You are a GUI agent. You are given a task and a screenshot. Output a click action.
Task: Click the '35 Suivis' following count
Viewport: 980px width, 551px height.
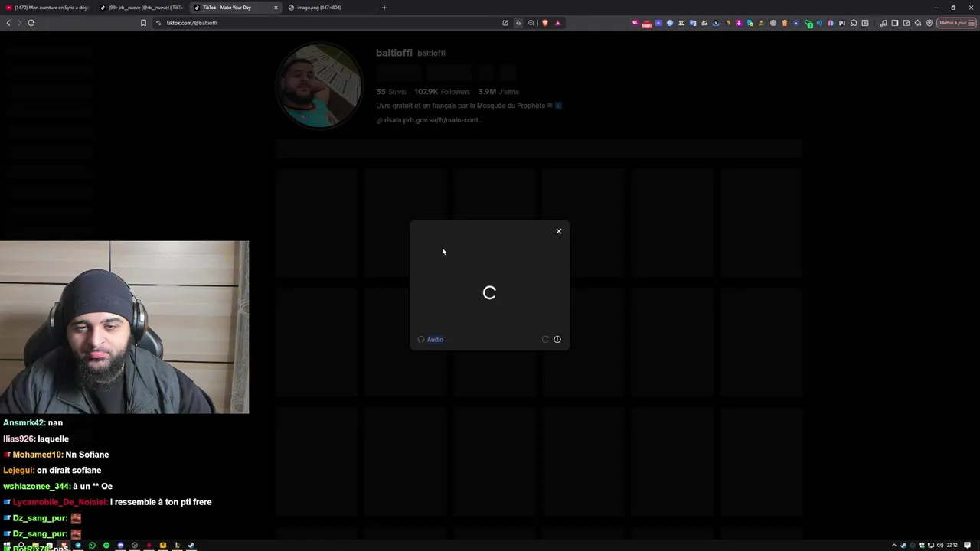click(x=391, y=92)
